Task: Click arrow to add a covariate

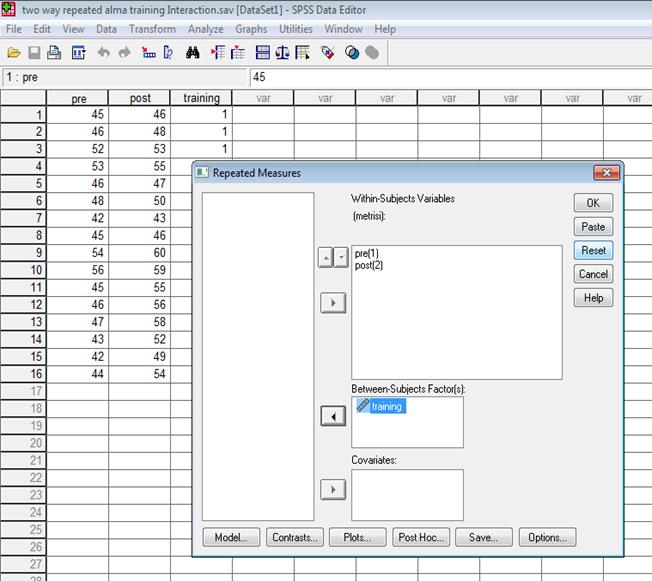Action: tap(333, 490)
